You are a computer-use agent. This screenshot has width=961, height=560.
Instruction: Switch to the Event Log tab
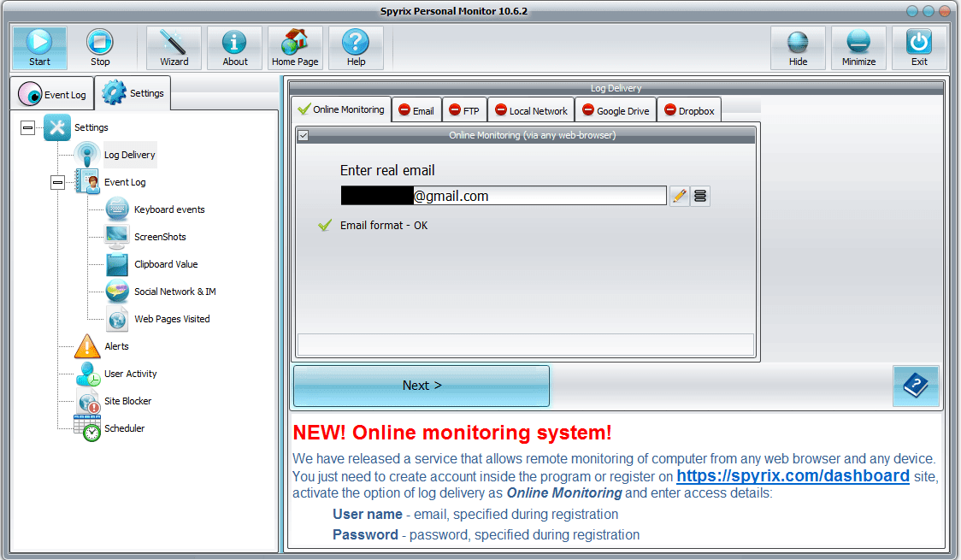click(53, 94)
